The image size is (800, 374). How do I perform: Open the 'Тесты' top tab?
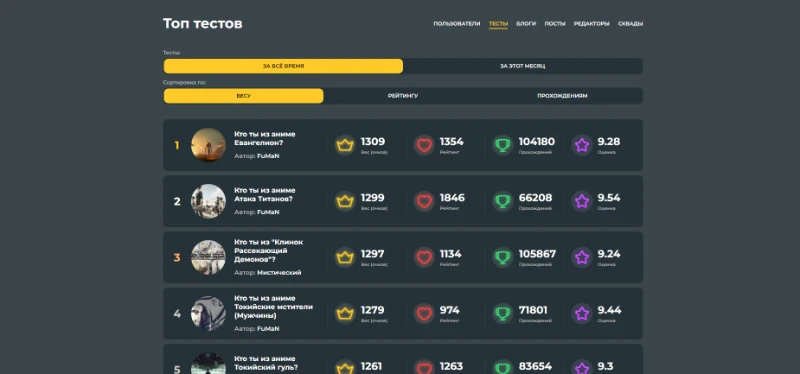point(498,23)
